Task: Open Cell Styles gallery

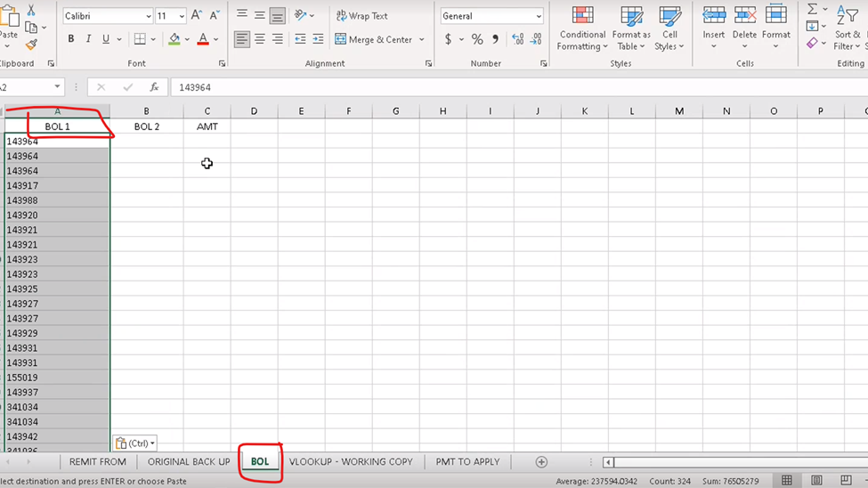Action: pos(669,28)
